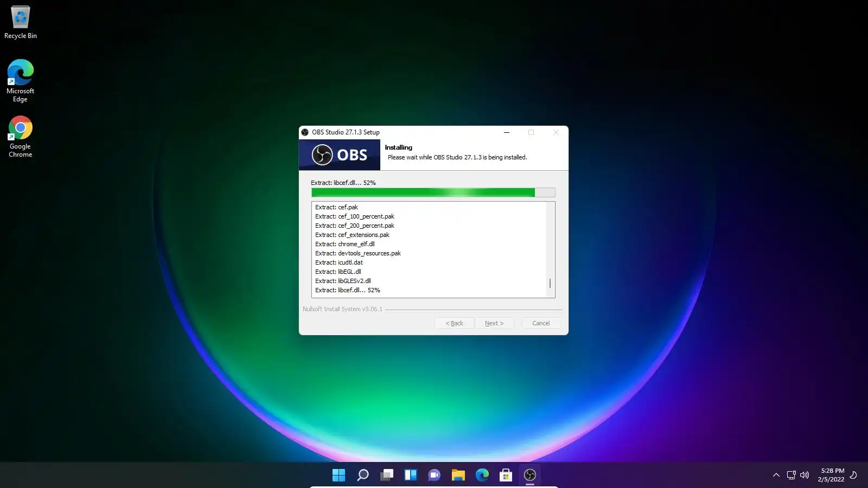Click the Cancel button in OBS Setup
Image resolution: width=868 pixels, height=488 pixels.
(x=541, y=323)
